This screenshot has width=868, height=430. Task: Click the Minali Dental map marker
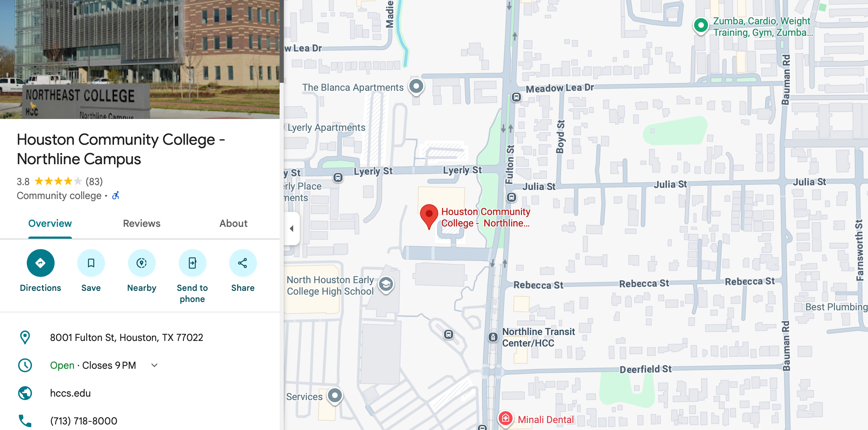click(506, 419)
